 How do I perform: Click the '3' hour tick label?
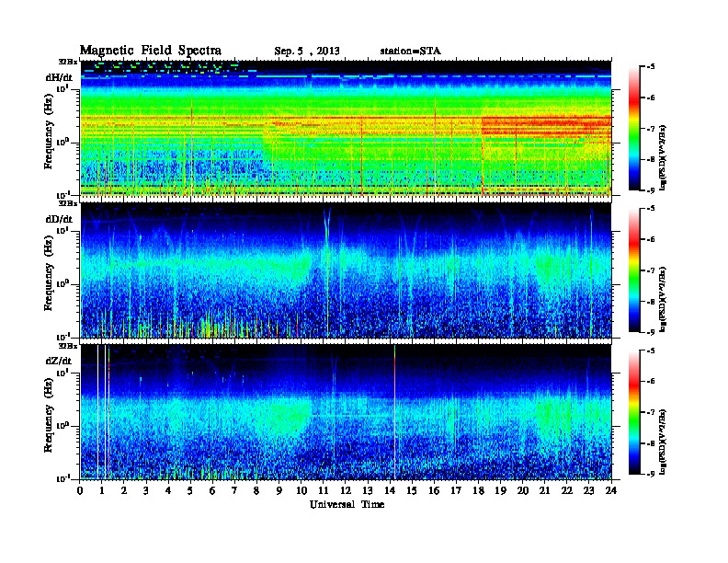pos(146,490)
